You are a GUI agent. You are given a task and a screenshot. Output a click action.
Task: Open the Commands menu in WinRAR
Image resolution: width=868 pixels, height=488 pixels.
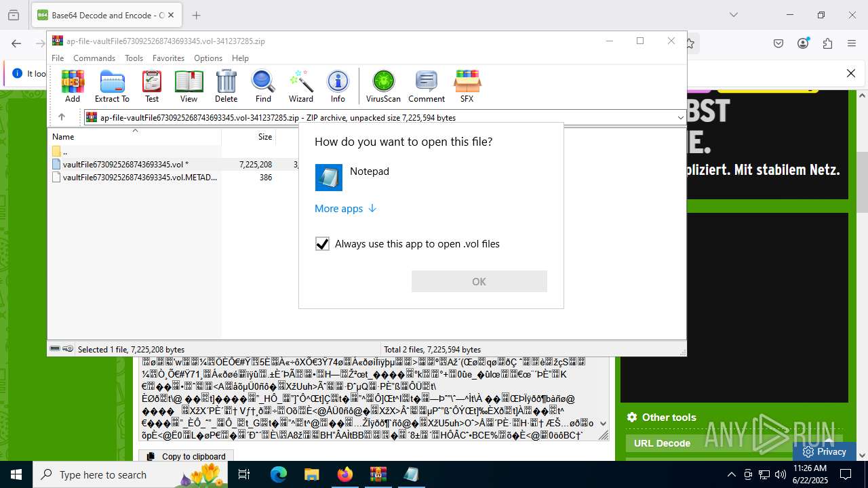[x=94, y=58]
